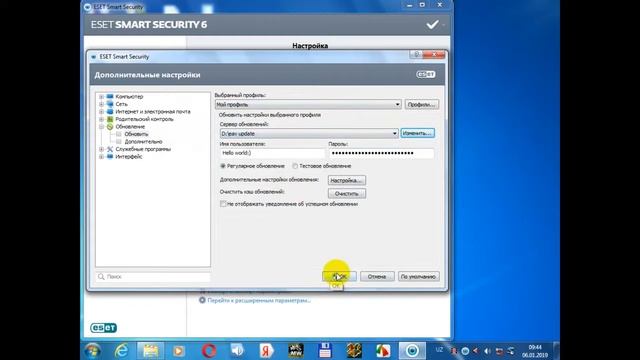Click the search magnifier icon
The width and height of the screenshot is (640, 360).
(101, 277)
